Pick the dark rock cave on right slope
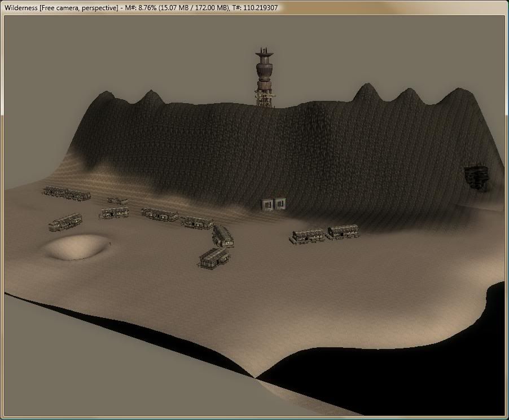 [476, 178]
